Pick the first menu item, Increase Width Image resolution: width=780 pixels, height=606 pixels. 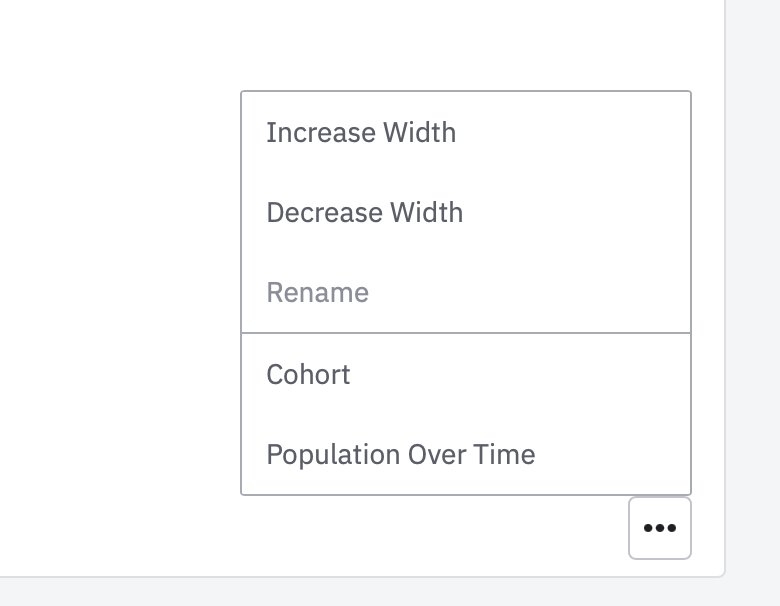click(x=361, y=133)
